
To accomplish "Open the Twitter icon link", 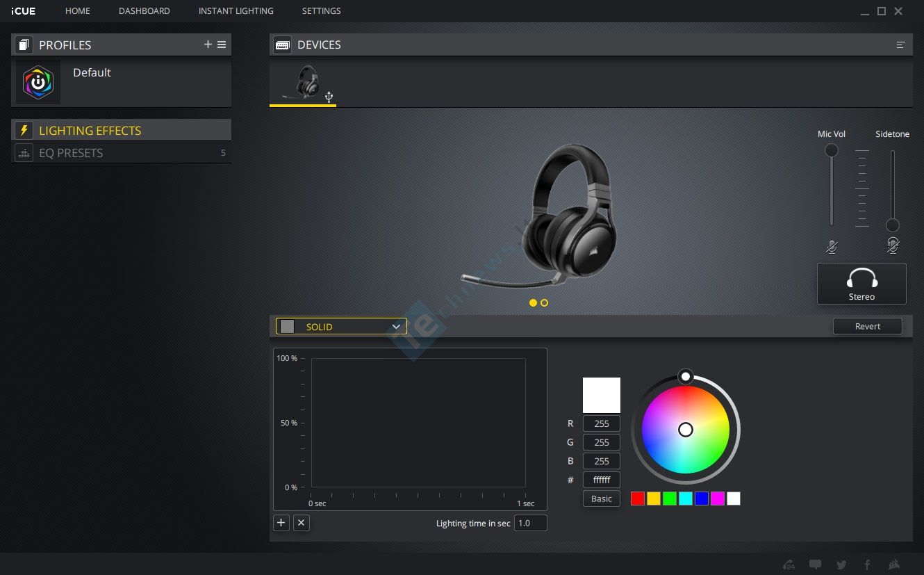I will 841,565.
